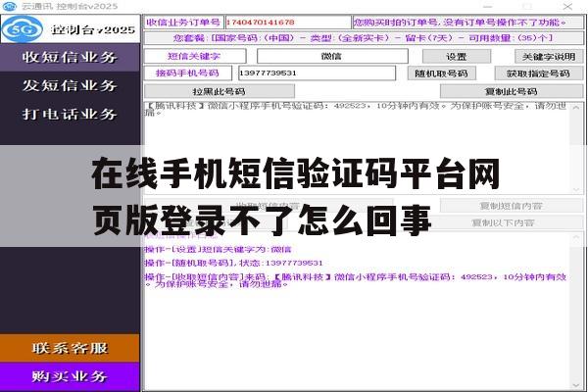Image resolution: width=588 pixels, height=392 pixels.
Task: Focus phone number field 13977739531
Action: (317, 73)
